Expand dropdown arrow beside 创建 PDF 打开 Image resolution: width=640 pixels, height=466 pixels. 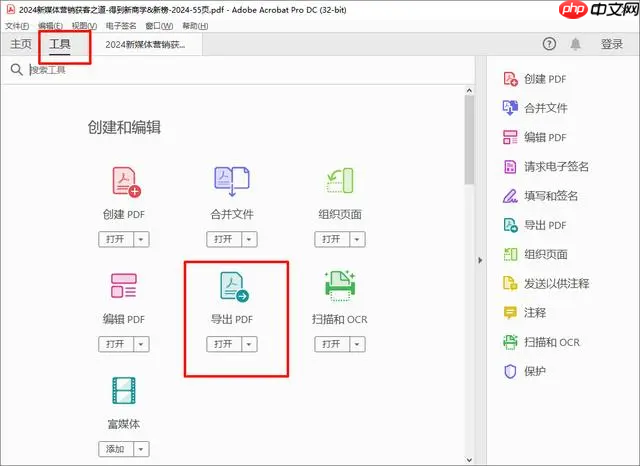(x=141, y=239)
